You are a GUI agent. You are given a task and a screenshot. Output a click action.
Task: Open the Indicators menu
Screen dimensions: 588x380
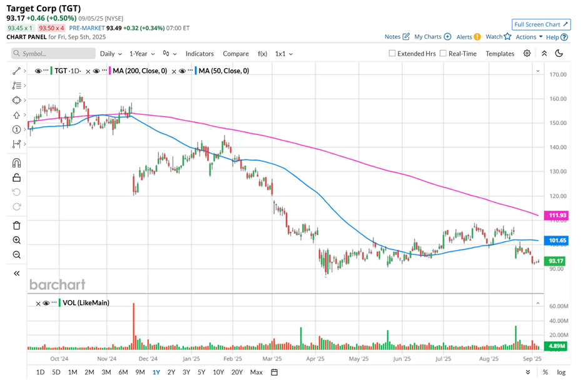coord(200,54)
